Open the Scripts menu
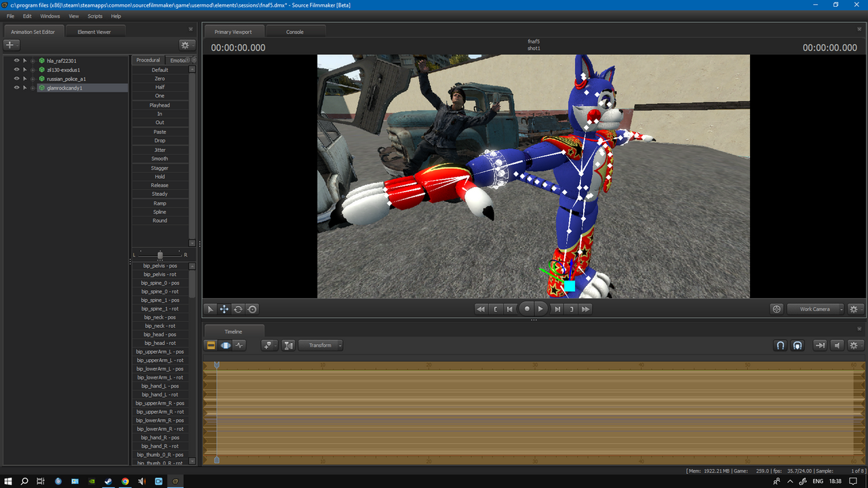 tap(95, 16)
